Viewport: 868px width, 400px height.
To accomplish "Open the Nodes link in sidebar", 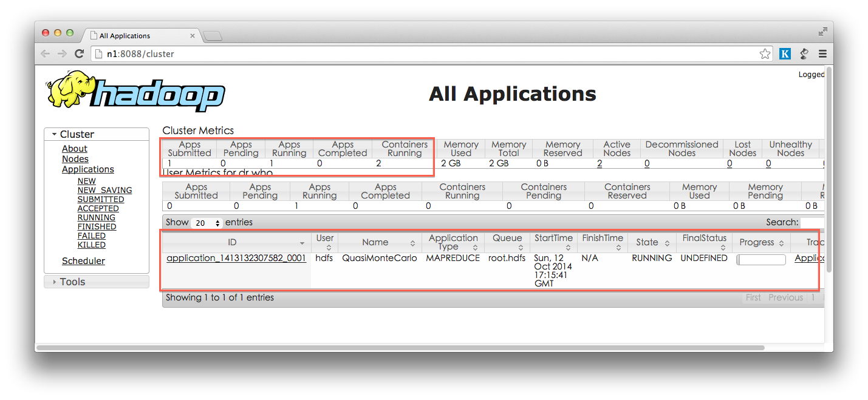I will tap(75, 159).
